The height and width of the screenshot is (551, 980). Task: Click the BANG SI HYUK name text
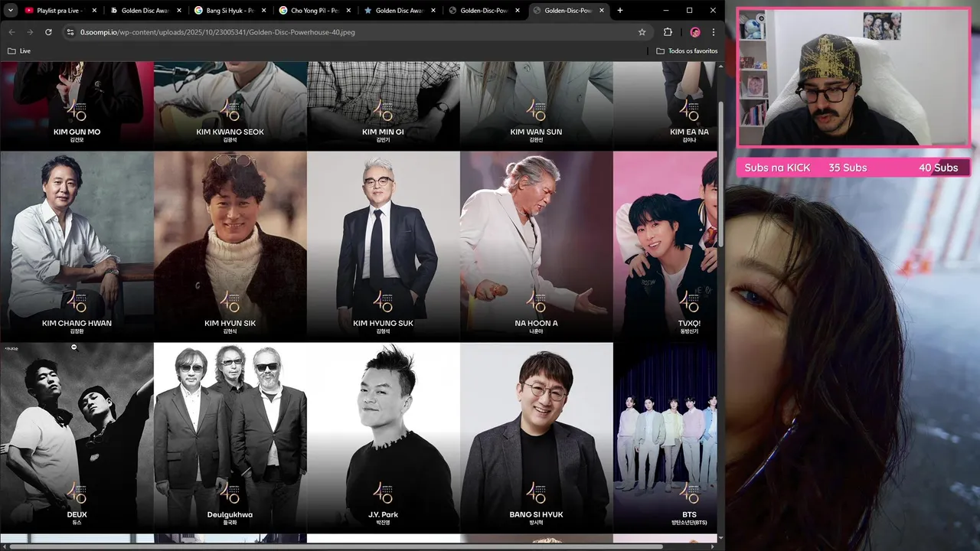[x=536, y=514]
